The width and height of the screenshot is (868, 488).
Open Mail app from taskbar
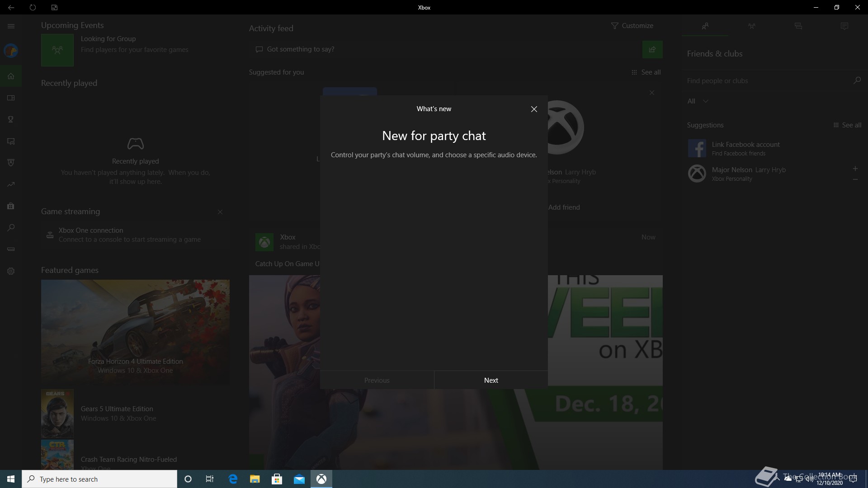[x=299, y=479]
